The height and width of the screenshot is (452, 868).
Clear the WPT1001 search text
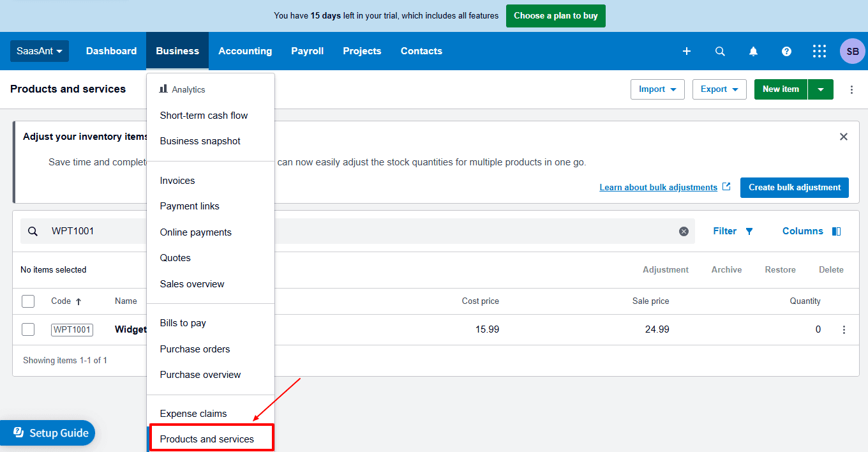(x=684, y=231)
